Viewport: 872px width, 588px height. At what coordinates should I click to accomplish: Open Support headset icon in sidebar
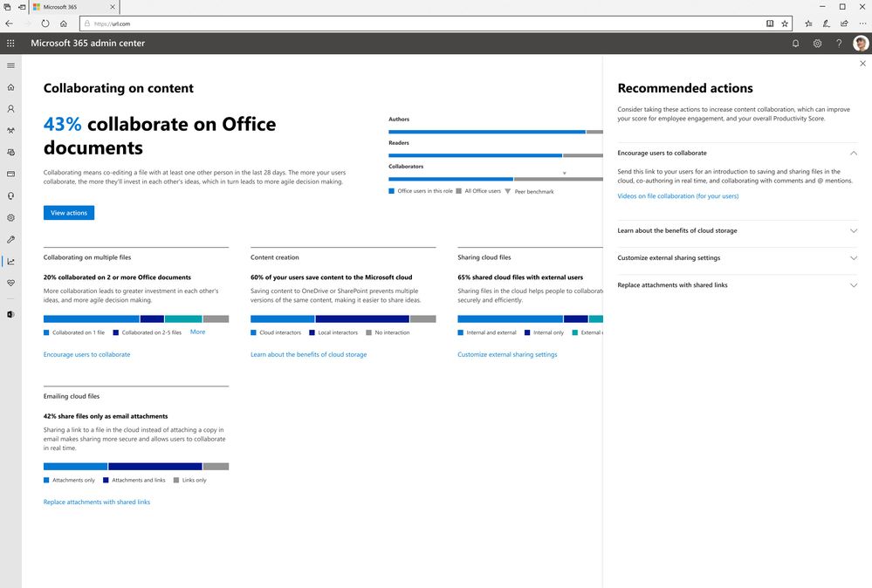pyautogui.click(x=10, y=195)
